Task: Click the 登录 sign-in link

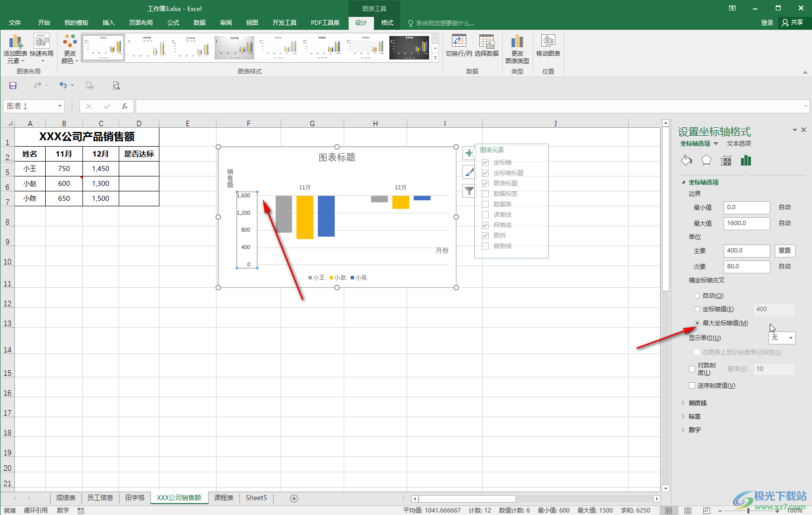Action: pyautogui.click(x=767, y=23)
